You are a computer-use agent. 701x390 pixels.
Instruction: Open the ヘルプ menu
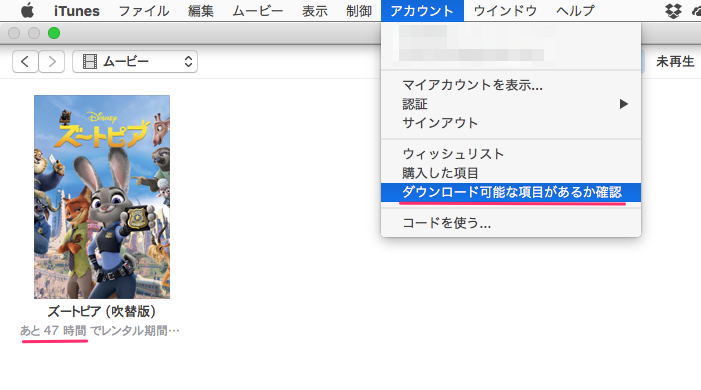[575, 11]
